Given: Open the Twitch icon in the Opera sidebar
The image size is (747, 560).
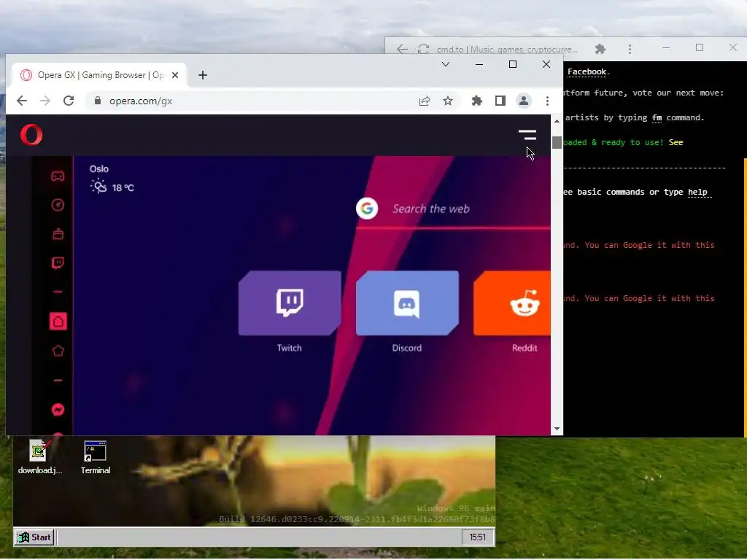Looking at the screenshot, I should pos(58,262).
